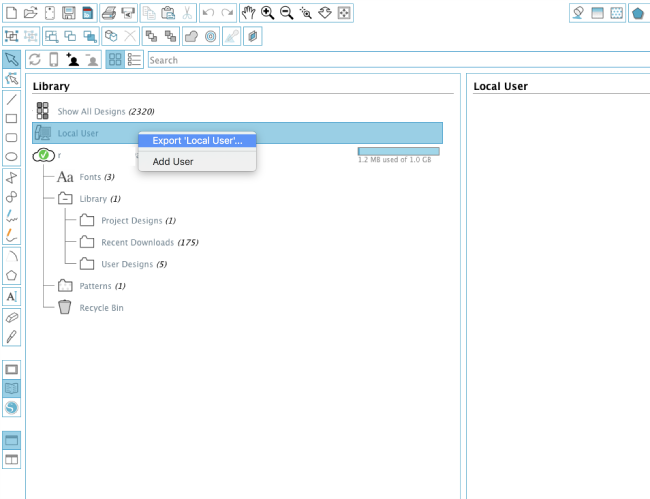
Task: Open the Offset tool with concentric circles
Action: 211,36
